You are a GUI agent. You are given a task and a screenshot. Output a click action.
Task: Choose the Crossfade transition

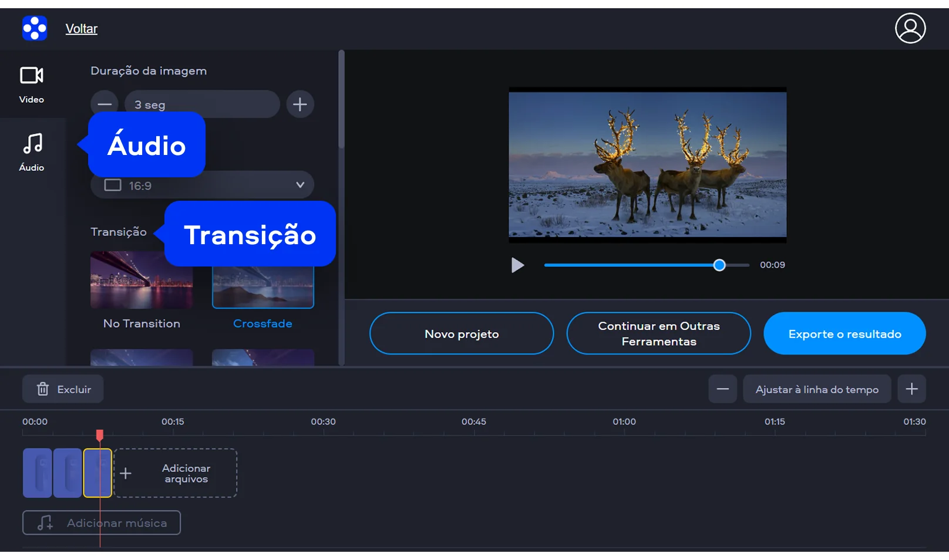tap(263, 289)
